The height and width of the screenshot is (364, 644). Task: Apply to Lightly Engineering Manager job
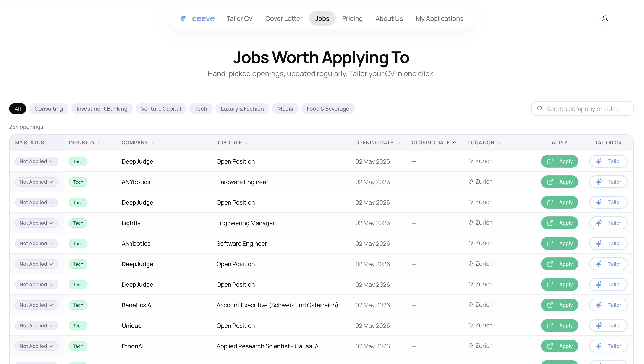(560, 223)
